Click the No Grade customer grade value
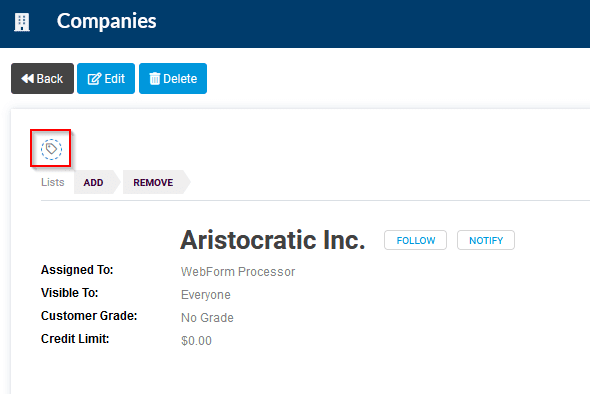The image size is (590, 394). coord(207,318)
